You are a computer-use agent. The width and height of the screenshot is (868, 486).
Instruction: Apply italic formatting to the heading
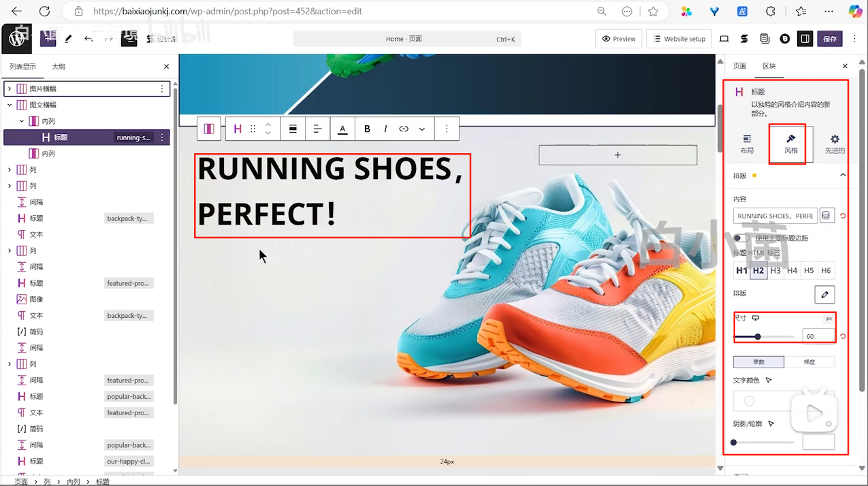[385, 129]
